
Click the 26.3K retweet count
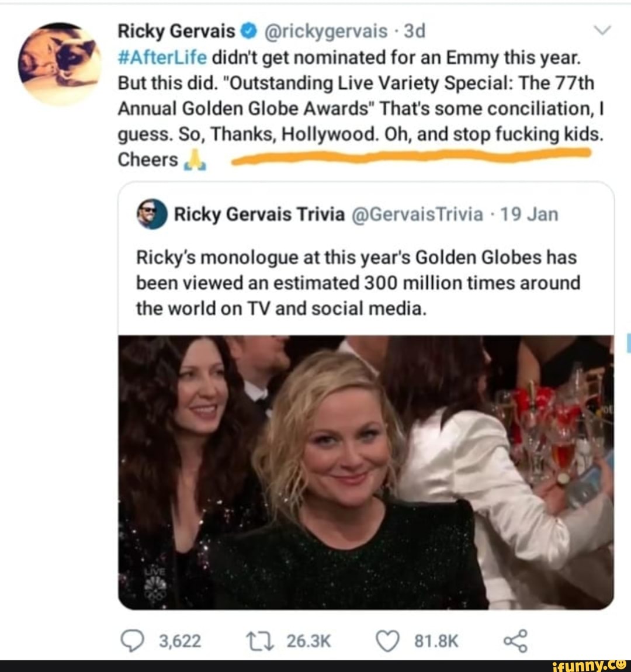tap(308, 642)
